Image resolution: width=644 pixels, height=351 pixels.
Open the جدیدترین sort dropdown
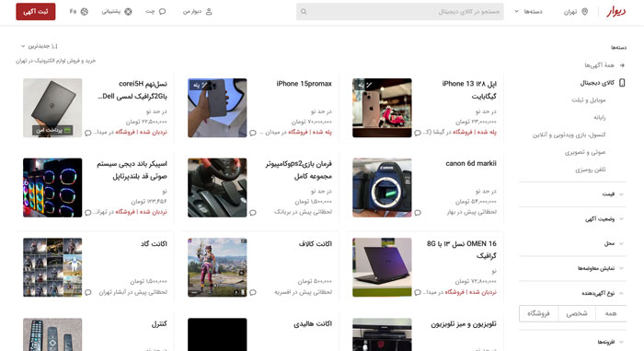(x=40, y=46)
